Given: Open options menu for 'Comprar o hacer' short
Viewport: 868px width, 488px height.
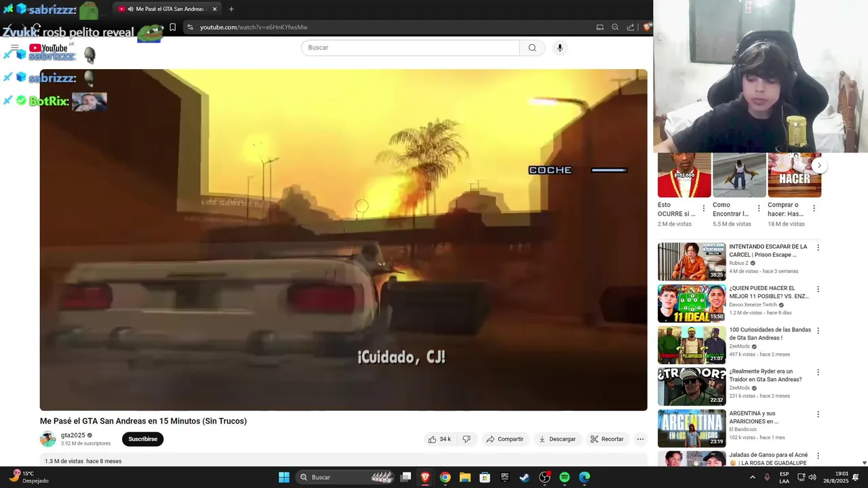Looking at the screenshot, I should pyautogui.click(x=814, y=208).
